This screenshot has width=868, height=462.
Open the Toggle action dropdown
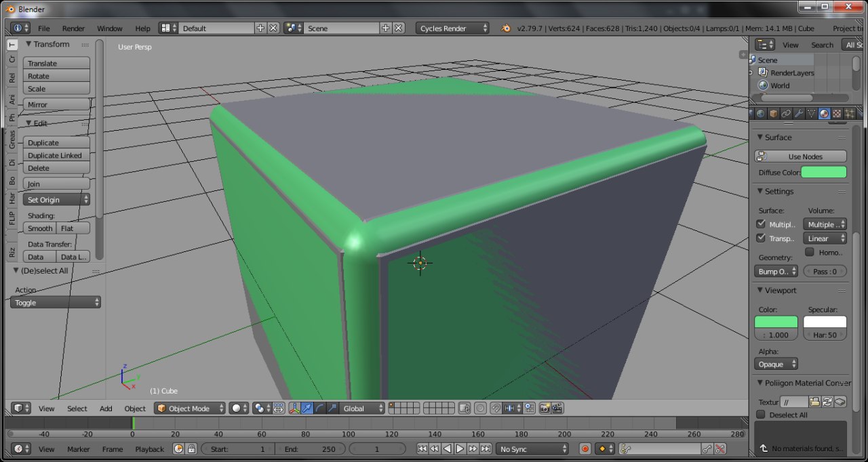coord(56,302)
